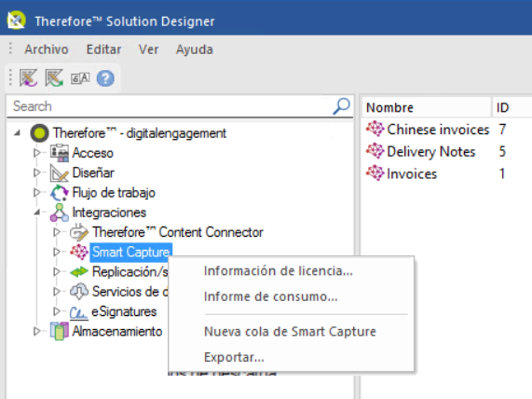Click the eSignatures tree icon

click(x=78, y=311)
